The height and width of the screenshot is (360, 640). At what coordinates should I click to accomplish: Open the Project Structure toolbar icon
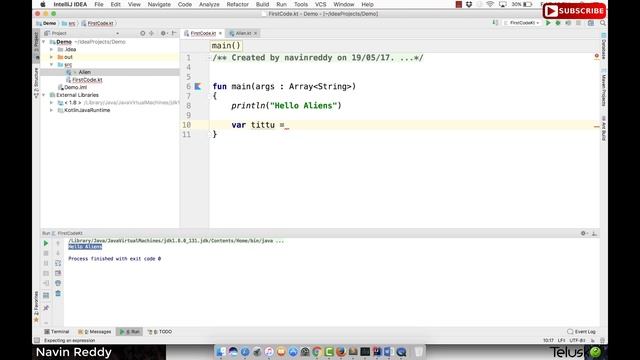591,23
